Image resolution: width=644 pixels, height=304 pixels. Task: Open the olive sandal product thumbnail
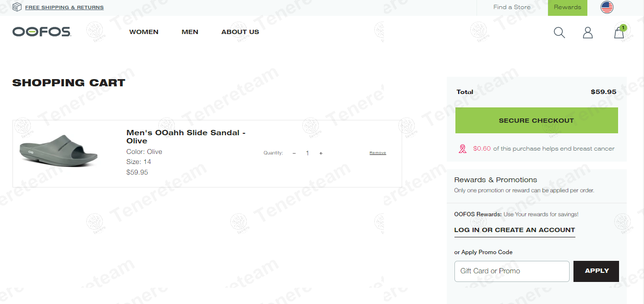59,153
